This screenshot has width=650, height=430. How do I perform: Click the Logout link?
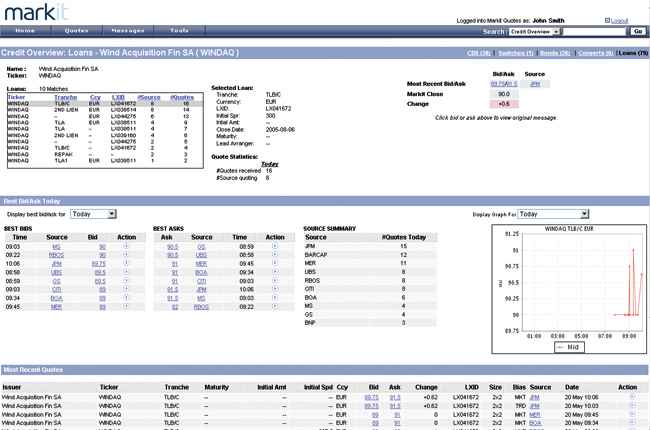pos(619,21)
